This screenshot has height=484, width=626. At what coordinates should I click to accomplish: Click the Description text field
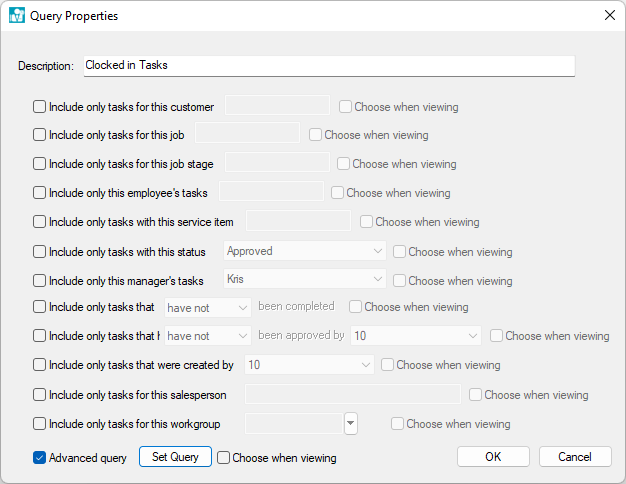click(x=329, y=66)
